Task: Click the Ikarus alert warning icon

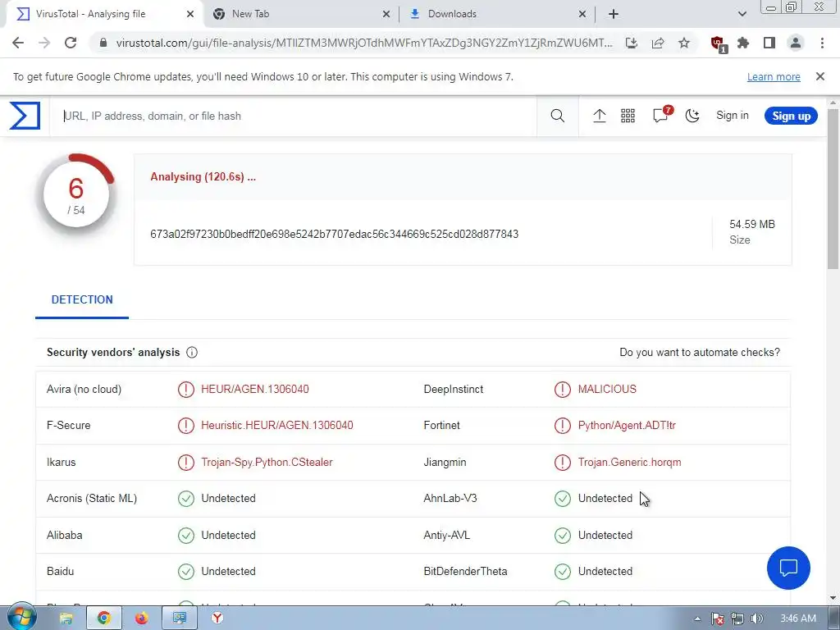Action: (x=186, y=463)
